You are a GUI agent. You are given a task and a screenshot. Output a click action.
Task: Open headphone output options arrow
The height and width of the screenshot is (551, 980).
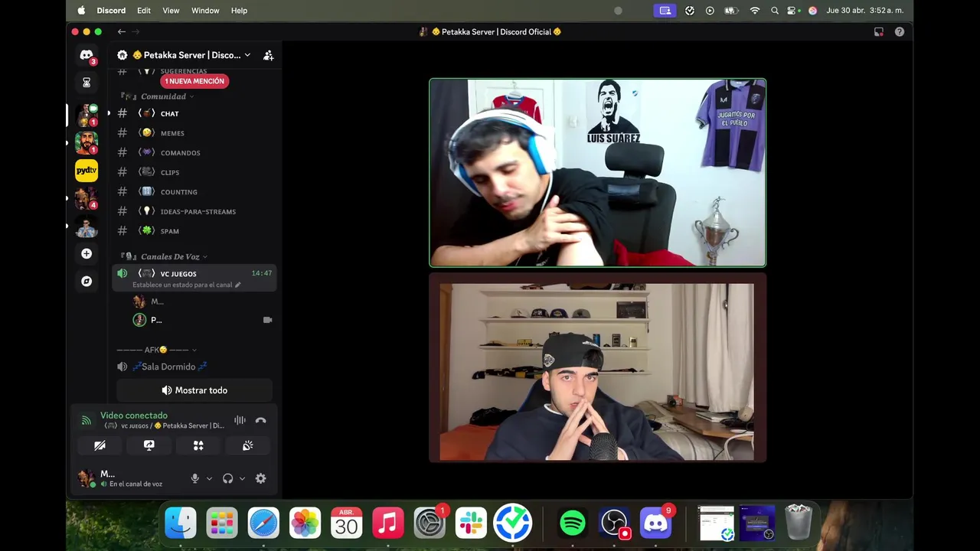pos(242,479)
